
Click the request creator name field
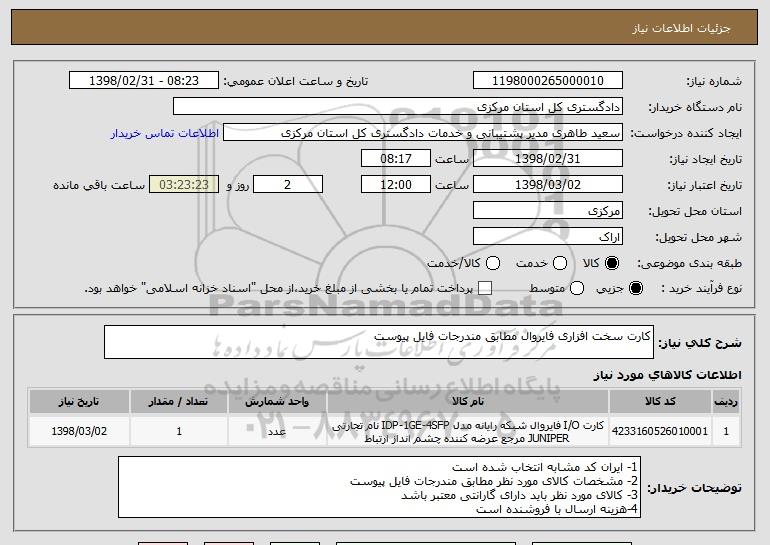point(423,133)
